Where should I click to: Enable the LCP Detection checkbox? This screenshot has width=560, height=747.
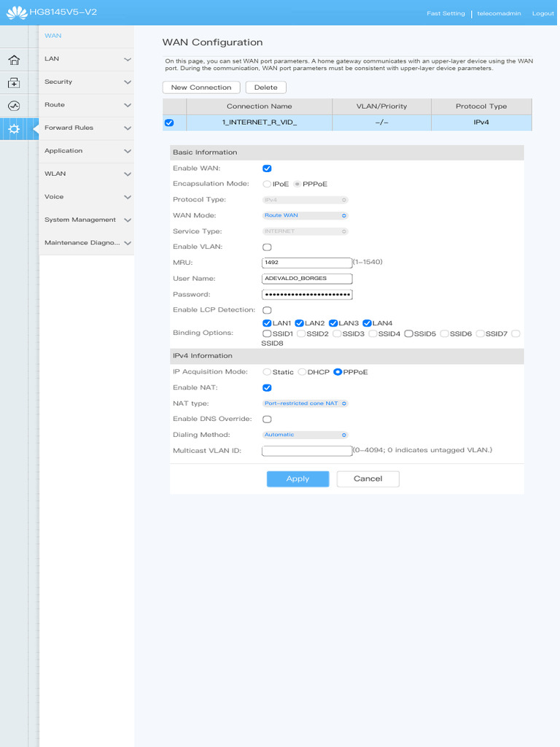click(x=267, y=311)
